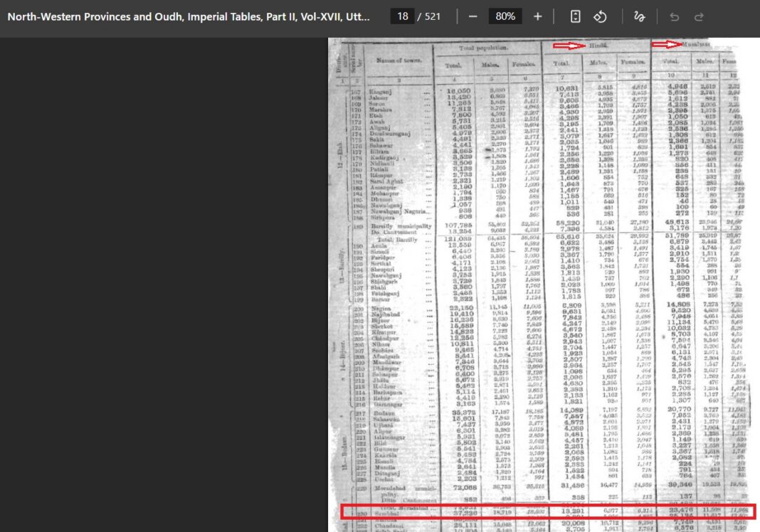
Task: Click the red arrow pointing to Hindu
Action: (x=569, y=46)
